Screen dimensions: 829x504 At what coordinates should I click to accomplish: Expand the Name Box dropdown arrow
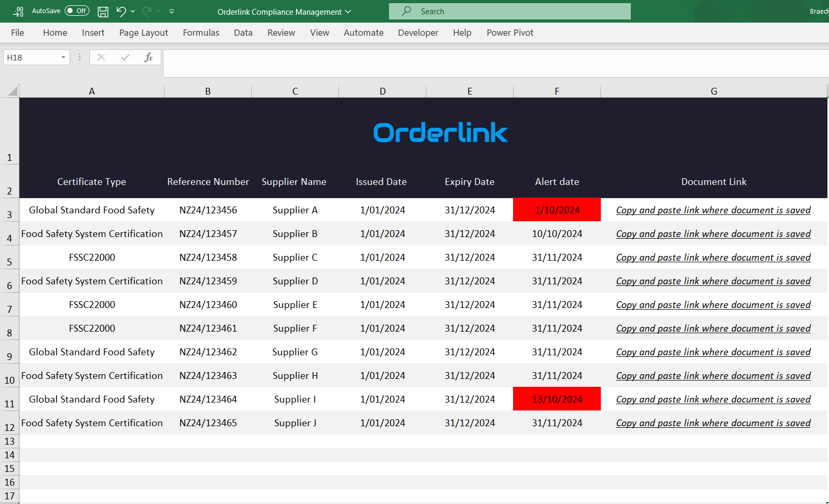tap(63, 57)
